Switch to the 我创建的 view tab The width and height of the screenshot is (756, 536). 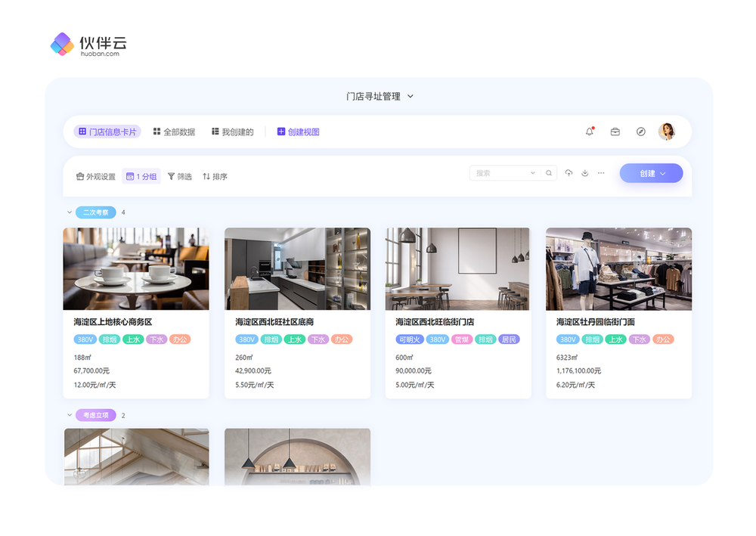click(232, 132)
